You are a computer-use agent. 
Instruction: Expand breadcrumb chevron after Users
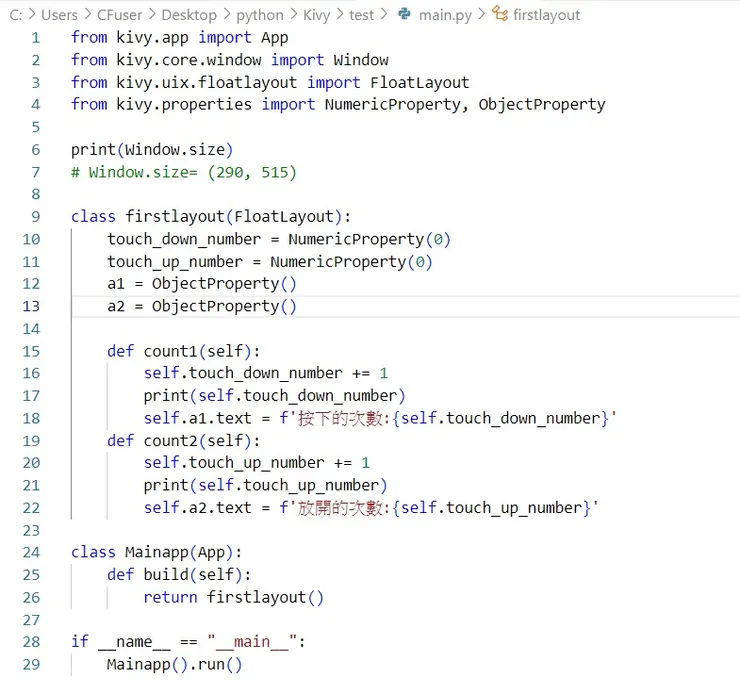(88, 14)
